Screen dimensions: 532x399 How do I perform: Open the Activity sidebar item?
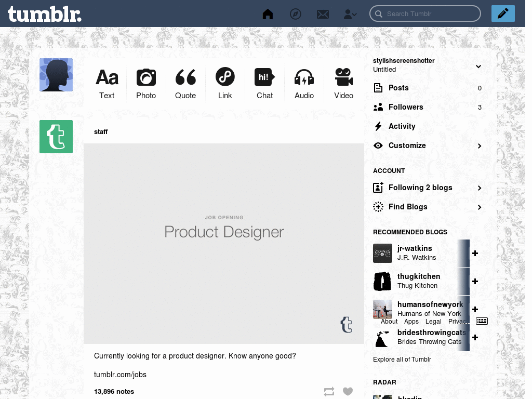click(x=402, y=126)
